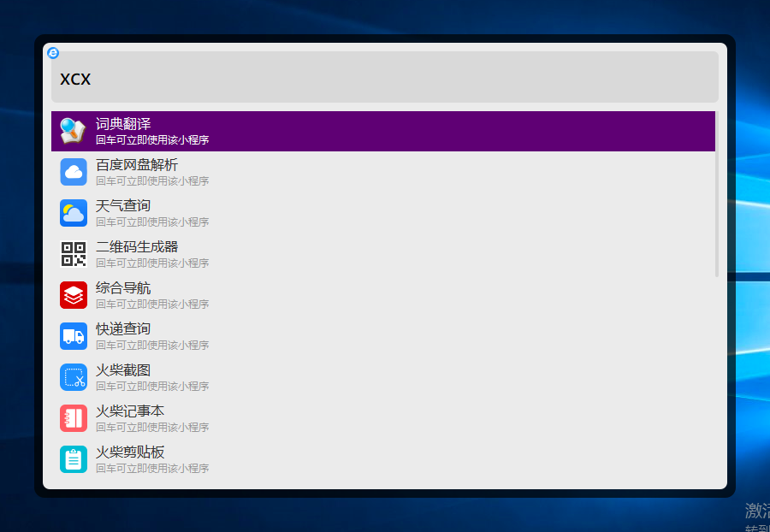Focus the search box containing XCX
Viewport: 770px width, 532px height.
(x=385, y=77)
